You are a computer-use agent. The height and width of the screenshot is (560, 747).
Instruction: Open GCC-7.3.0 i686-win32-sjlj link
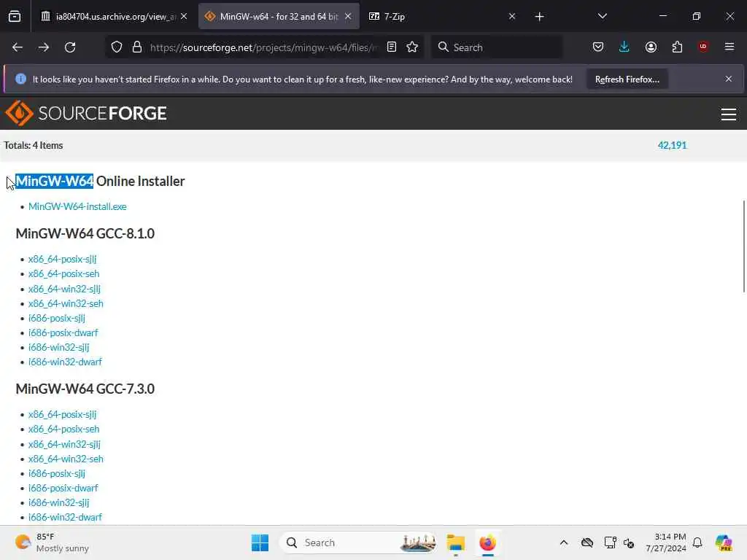pyautogui.click(x=58, y=502)
